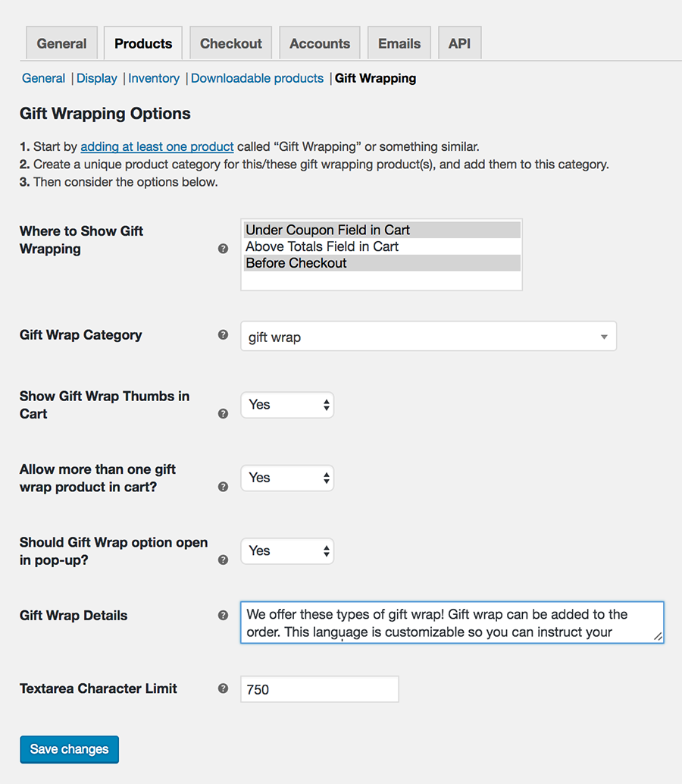Open the Inventory sub-section link
Screen dimensions: 682x784
(154, 79)
